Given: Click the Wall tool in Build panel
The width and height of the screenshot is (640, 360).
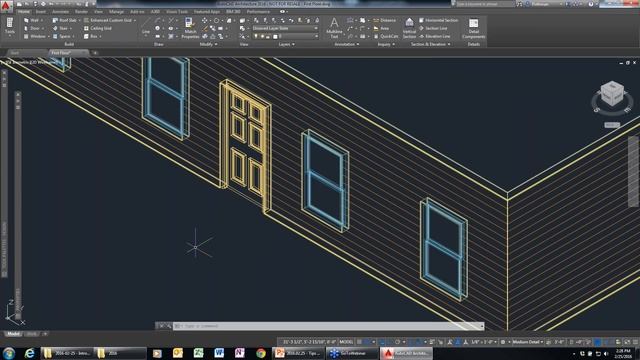Looking at the screenshot, I should coord(32,20).
